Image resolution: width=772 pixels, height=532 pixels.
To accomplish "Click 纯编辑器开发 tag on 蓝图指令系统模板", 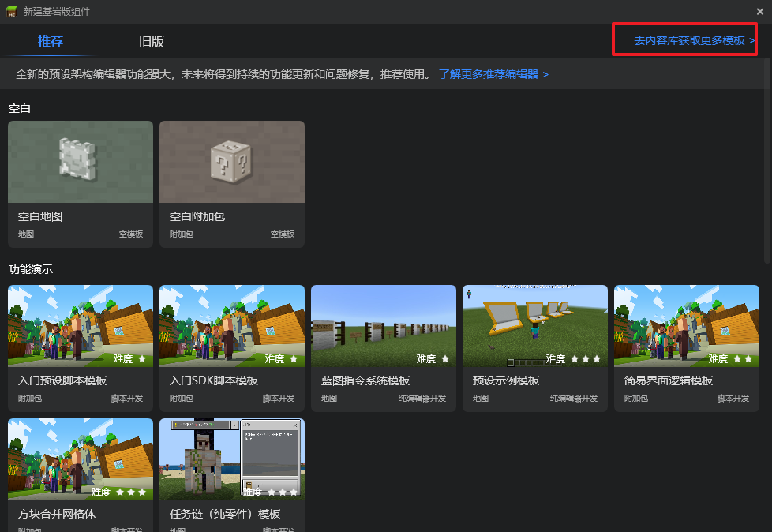I will tap(422, 398).
